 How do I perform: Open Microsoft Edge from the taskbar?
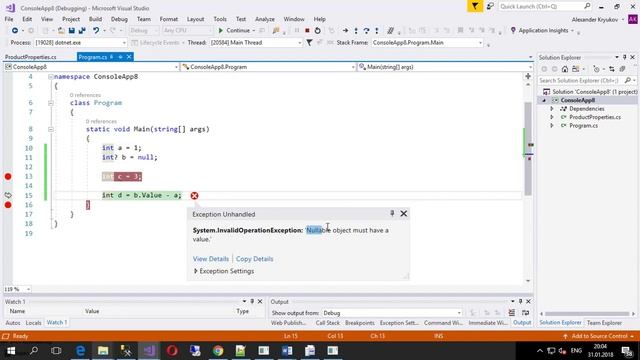80,351
